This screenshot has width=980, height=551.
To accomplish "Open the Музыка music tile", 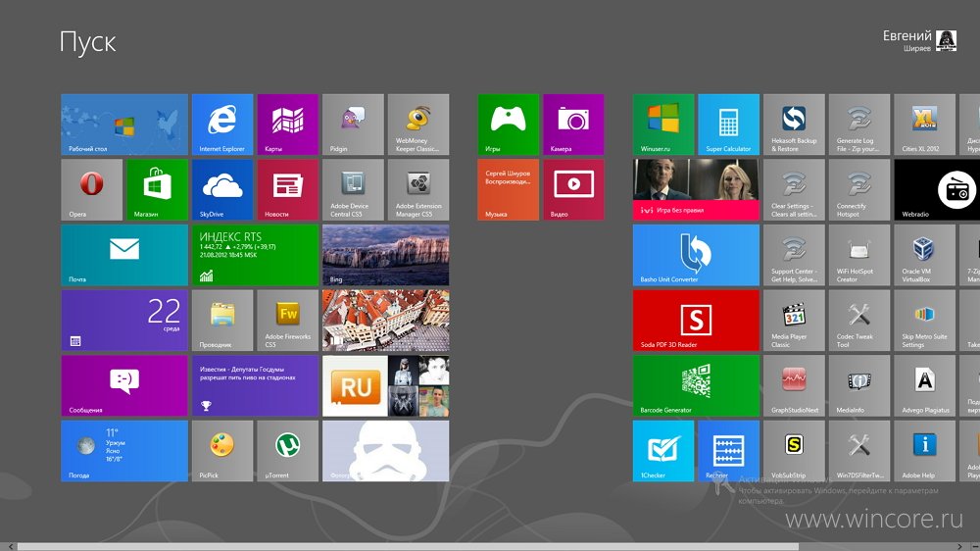I will [x=508, y=189].
